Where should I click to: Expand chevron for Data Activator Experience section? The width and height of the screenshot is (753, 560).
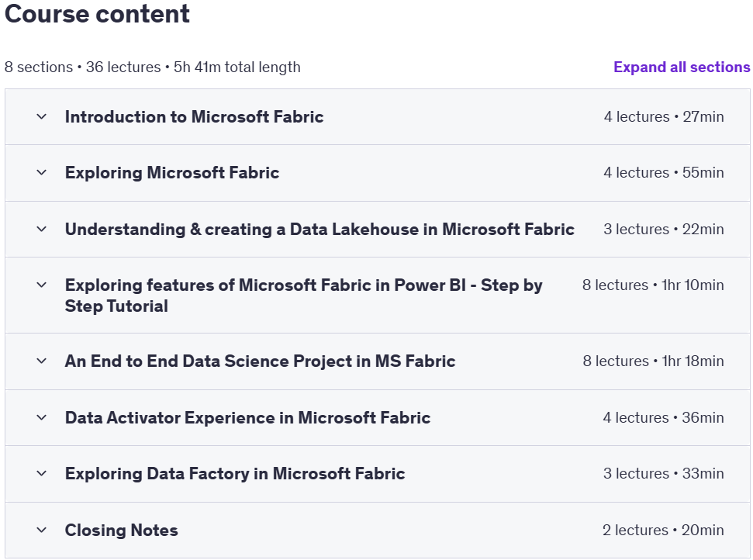pyautogui.click(x=42, y=417)
